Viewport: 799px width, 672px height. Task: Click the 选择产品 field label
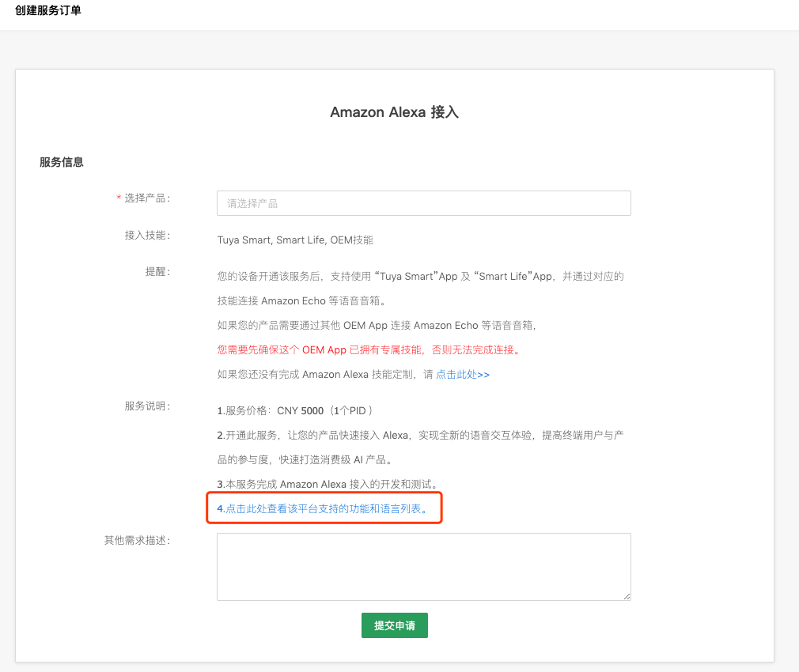click(147, 198)
